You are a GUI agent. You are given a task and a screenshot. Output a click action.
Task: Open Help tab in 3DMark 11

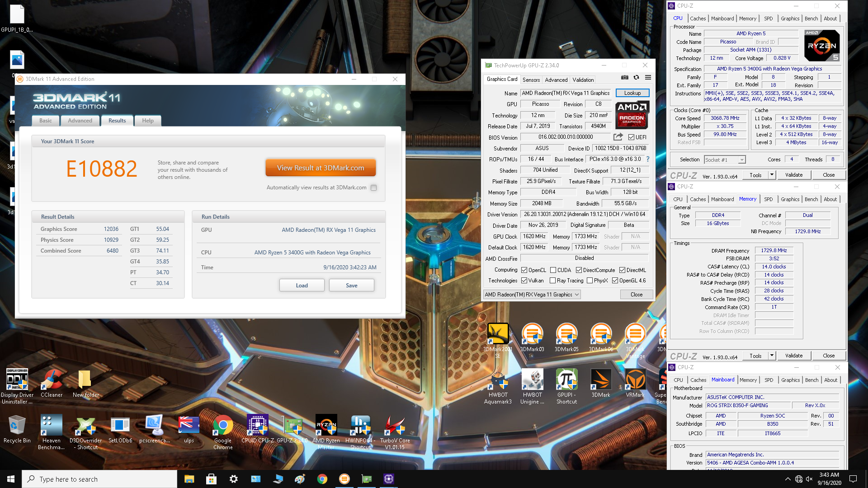tap(148, 121)
